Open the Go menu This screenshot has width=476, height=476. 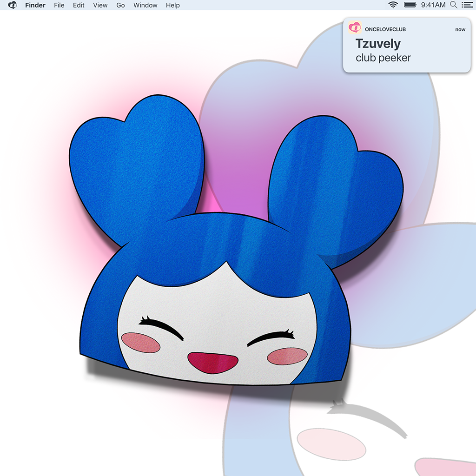click(x=120, y=5)
